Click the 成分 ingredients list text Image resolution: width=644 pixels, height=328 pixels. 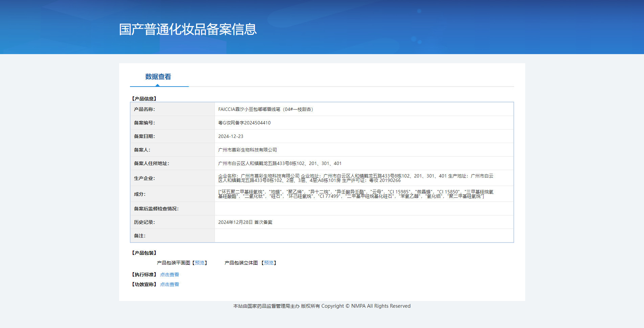click(x=356, y=194)
